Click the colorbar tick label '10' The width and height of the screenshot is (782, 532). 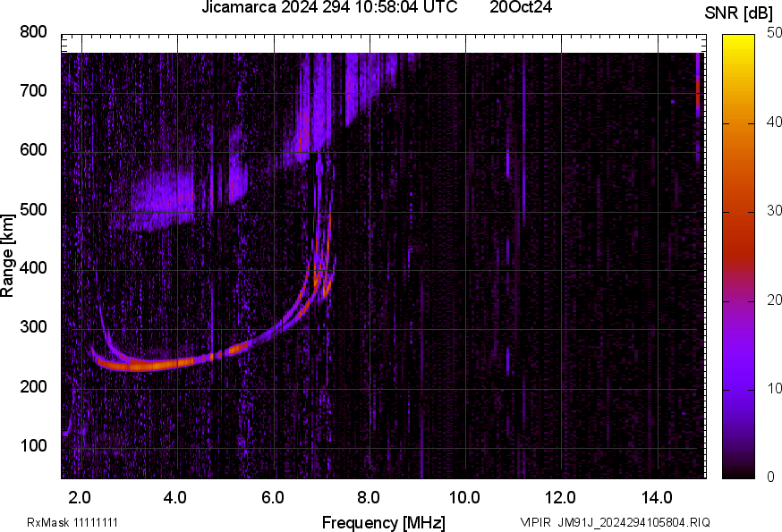pyautogui.click(x=774, y=389)
